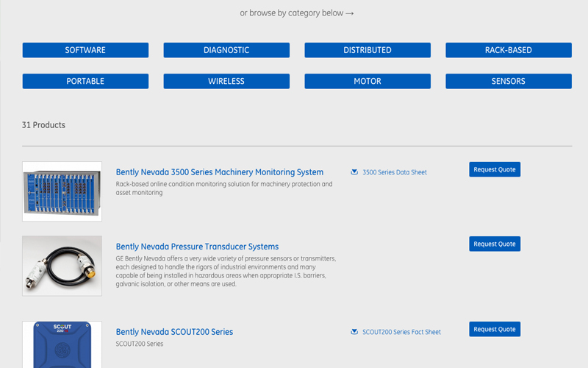Open the DIAGNOSTIC category
Screen dimensions: 588x368
(226, 50)
